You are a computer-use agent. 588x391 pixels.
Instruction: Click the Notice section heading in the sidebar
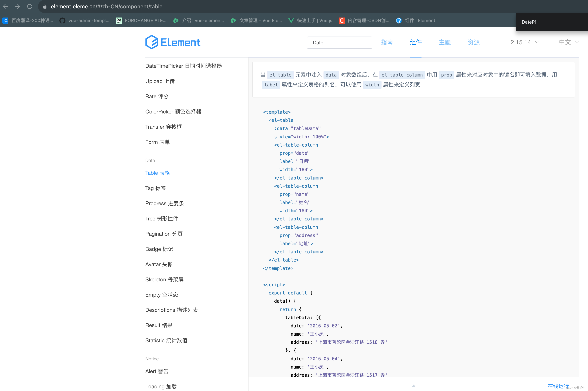(x=152, y=359)
